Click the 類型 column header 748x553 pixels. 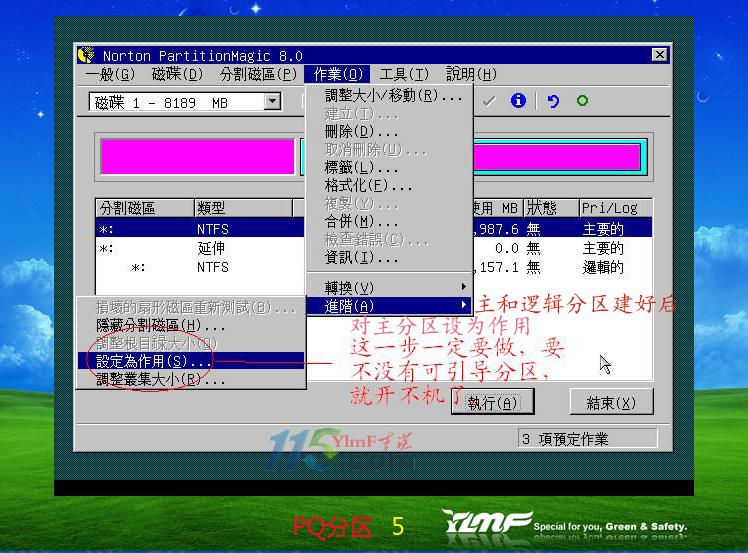pos(243,208)
